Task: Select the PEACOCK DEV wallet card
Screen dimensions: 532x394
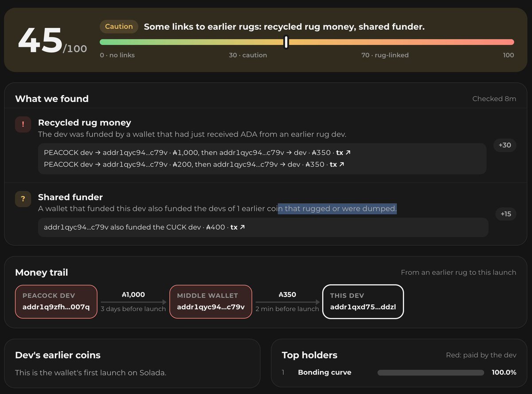Action: (56, 301)
